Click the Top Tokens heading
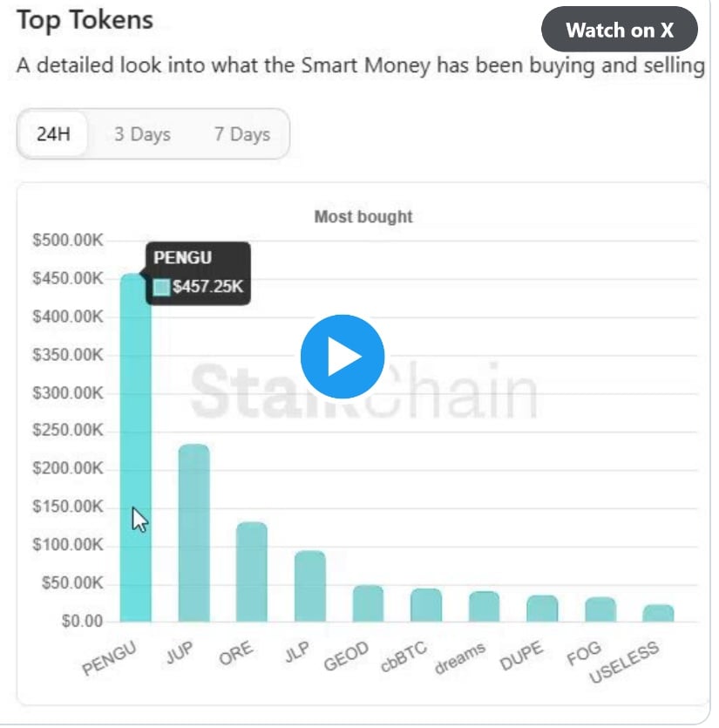Screen dimensions: 719x728 (x=85, y=21)
